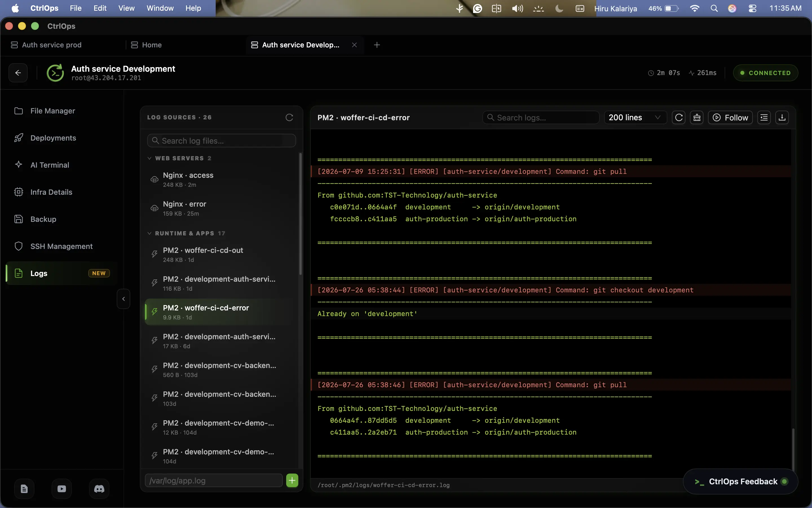The width and height of the screenshot is (812, 508).
Task: Click the volume icon in menu bar
Action: tap(517, 8)
